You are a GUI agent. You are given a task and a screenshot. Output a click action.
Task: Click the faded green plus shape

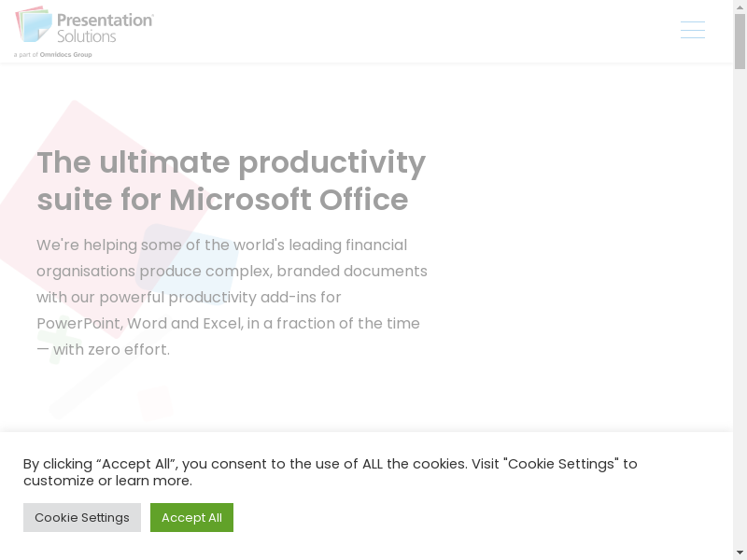(x=51, y=345)
